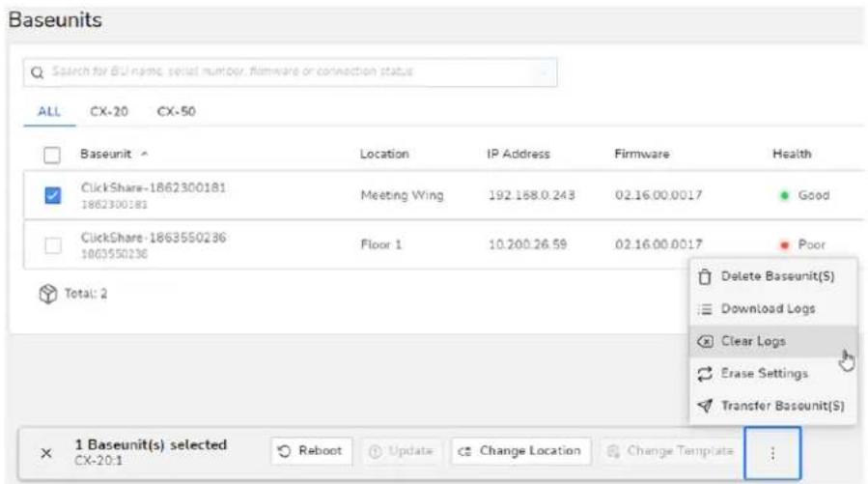Click the 10.200.26.59 IP address cell

click(527, 244)
